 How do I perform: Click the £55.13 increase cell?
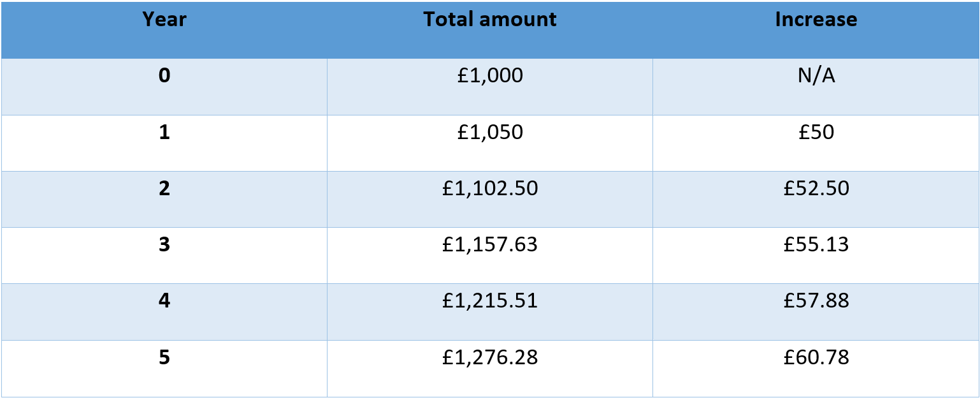[816, 255]
